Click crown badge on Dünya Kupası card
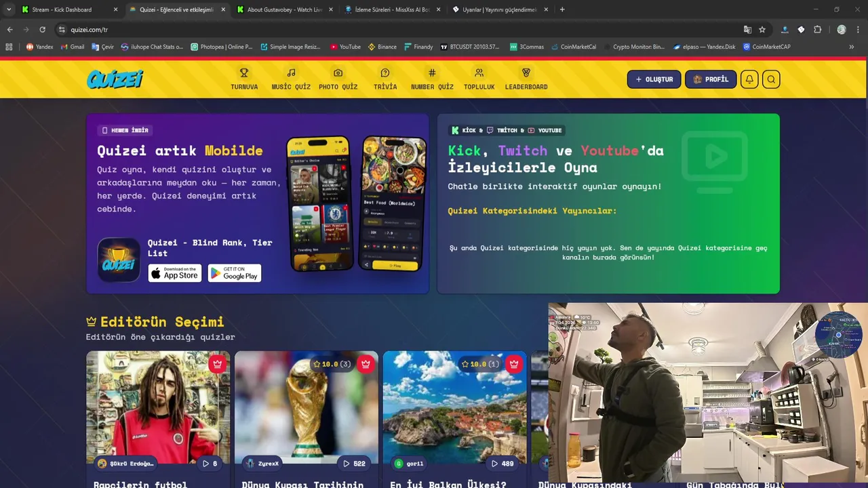 [x=366, y=364]
